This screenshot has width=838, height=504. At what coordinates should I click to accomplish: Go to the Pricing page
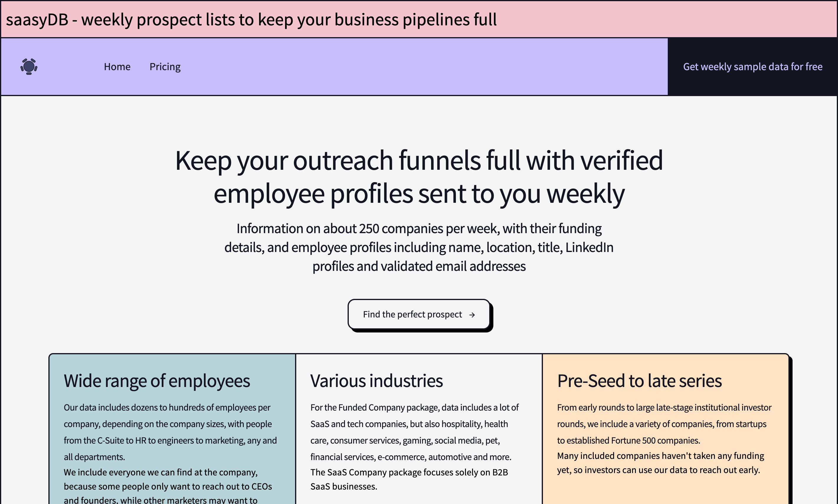coord(165,67)
